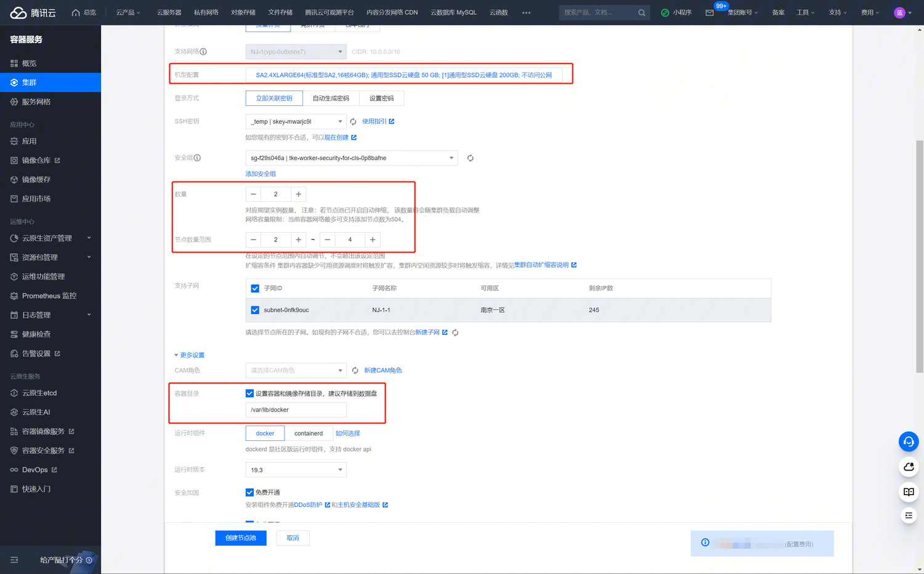Toggle the container directory setting checkbox

249,394
